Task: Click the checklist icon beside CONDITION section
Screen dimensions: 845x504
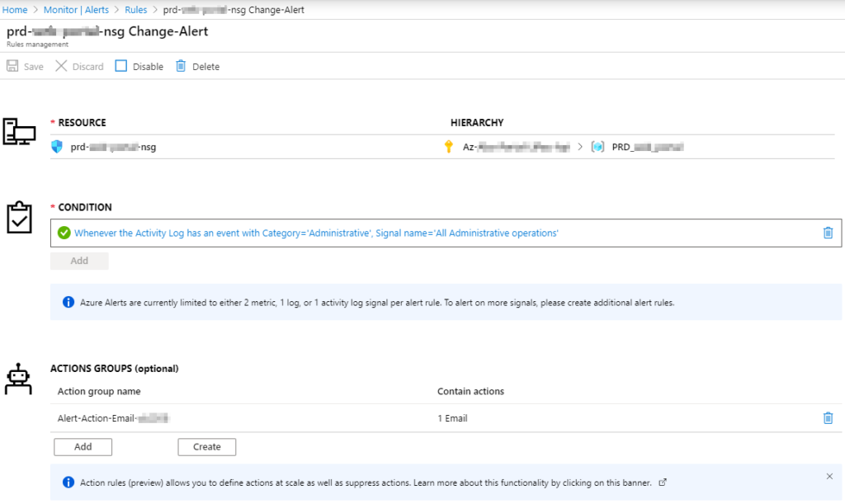Action: pos(20,218)
